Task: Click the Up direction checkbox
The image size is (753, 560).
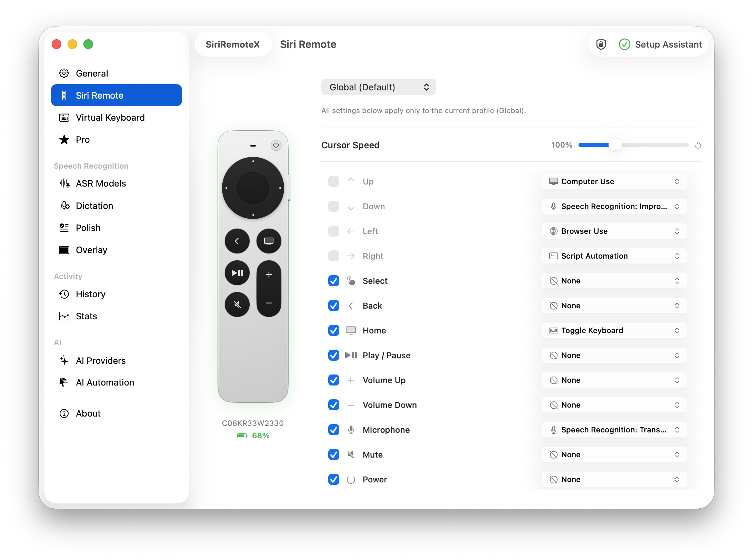Action: (x=334, y=182)
